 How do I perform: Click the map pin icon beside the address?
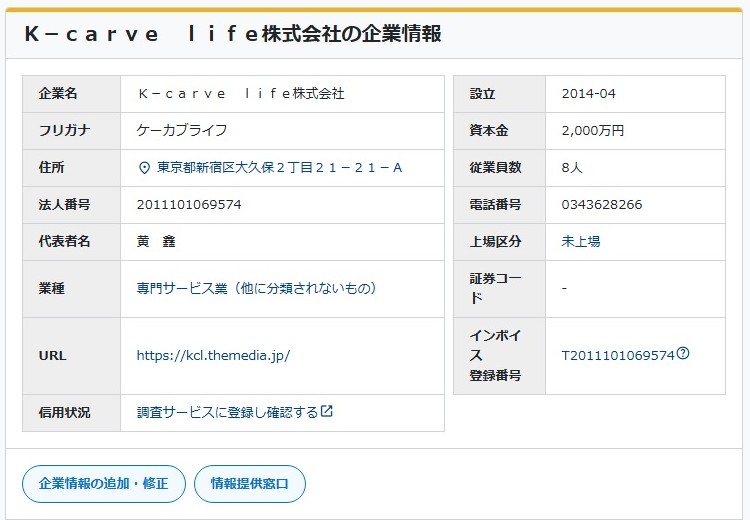tap(144, 168)
